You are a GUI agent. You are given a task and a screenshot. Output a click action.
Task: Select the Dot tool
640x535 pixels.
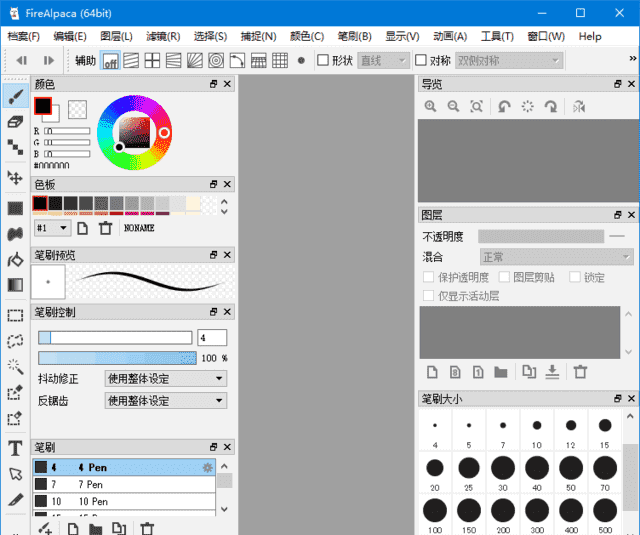[16, 147]
